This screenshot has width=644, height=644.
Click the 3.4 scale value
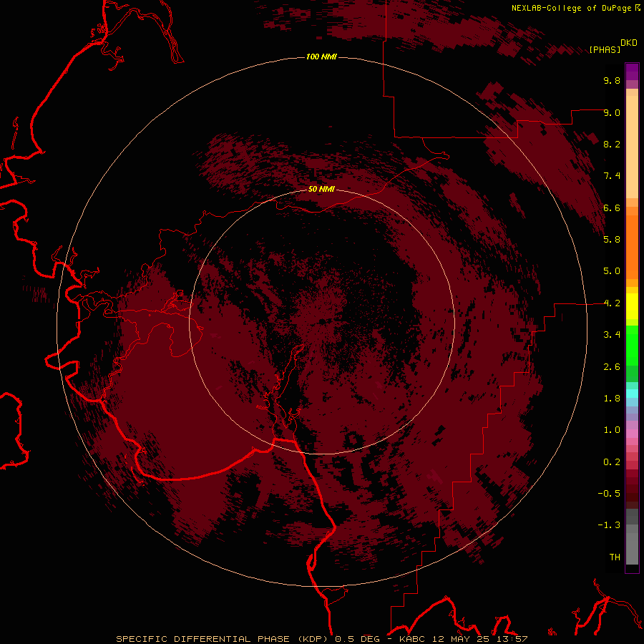click(x=612, y=335)
